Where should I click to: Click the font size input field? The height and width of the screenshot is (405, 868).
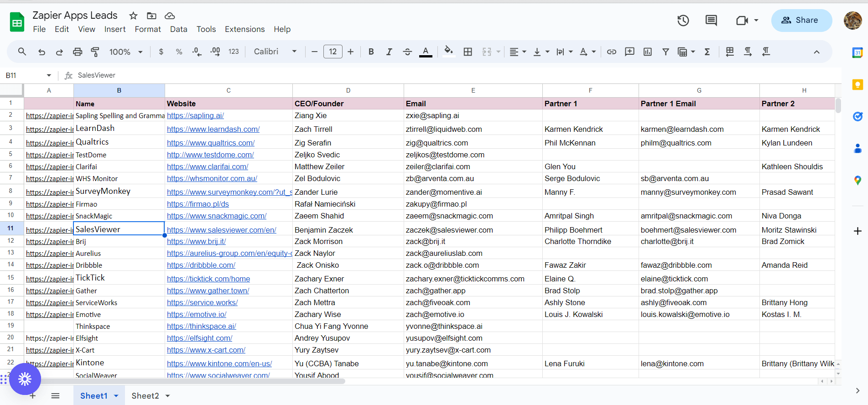pyautogui.click(x=333, y=52)
